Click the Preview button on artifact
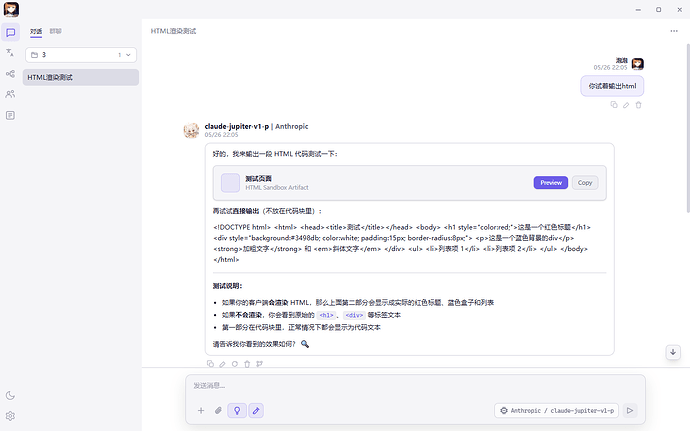The width and height of the screenshot is (690, 431). coord(551,183)
